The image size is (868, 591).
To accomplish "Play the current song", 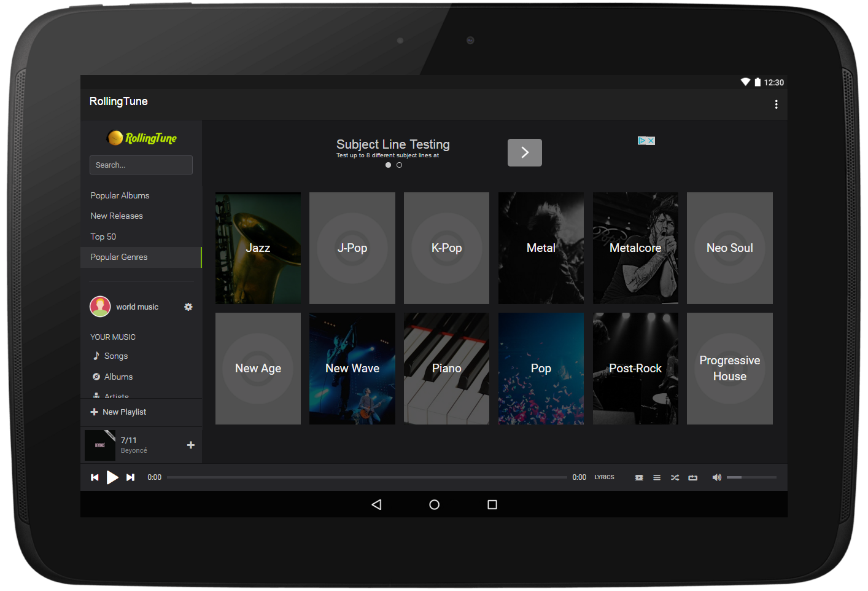I will click(x=112, y=477).
